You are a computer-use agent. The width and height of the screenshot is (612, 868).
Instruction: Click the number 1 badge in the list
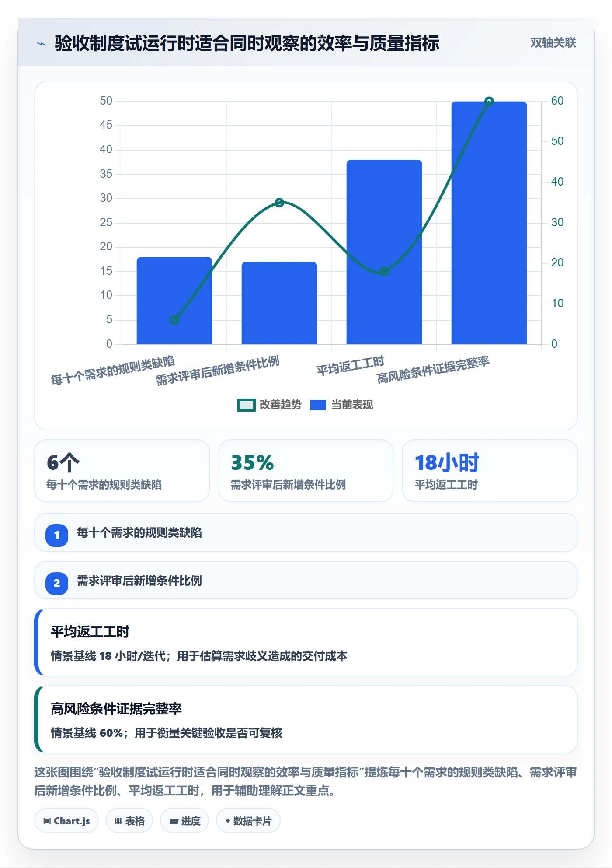point(57,535)
